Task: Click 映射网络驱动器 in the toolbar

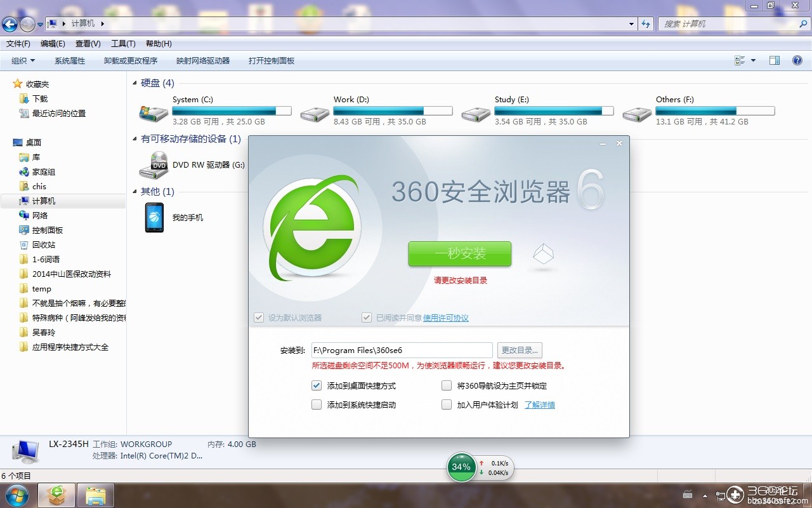Action: (x=203, y=61)
